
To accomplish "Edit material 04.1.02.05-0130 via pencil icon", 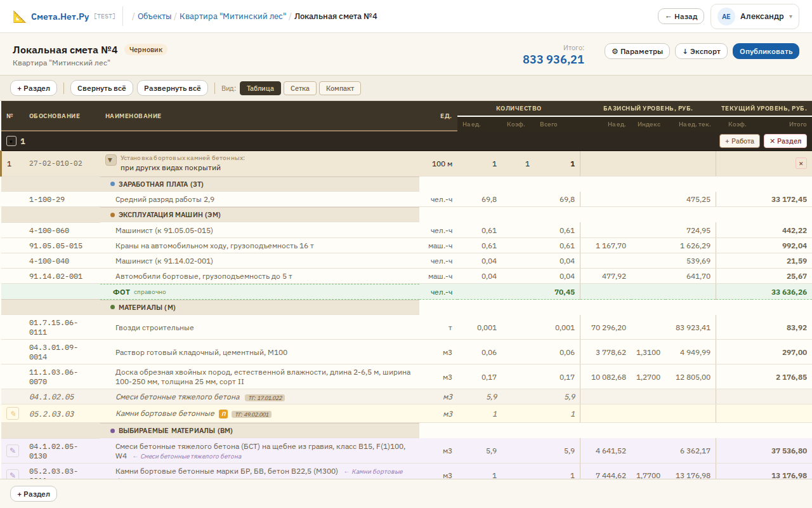I will (x=13, y=451).
